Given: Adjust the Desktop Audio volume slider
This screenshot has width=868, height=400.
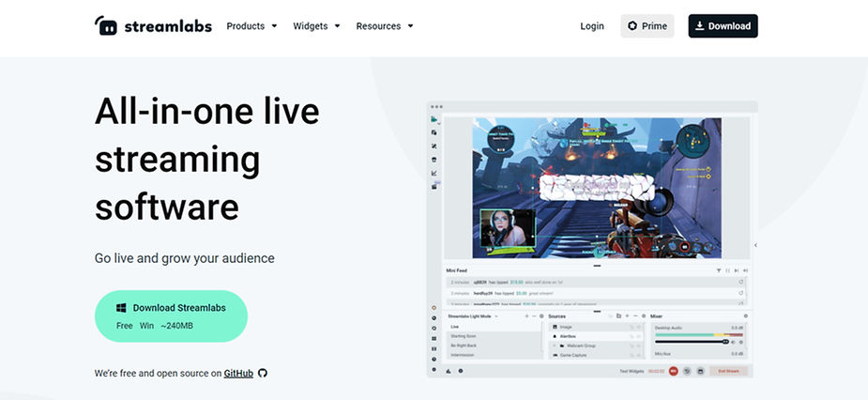Looking at the screenshot, I should click(692, 343).
